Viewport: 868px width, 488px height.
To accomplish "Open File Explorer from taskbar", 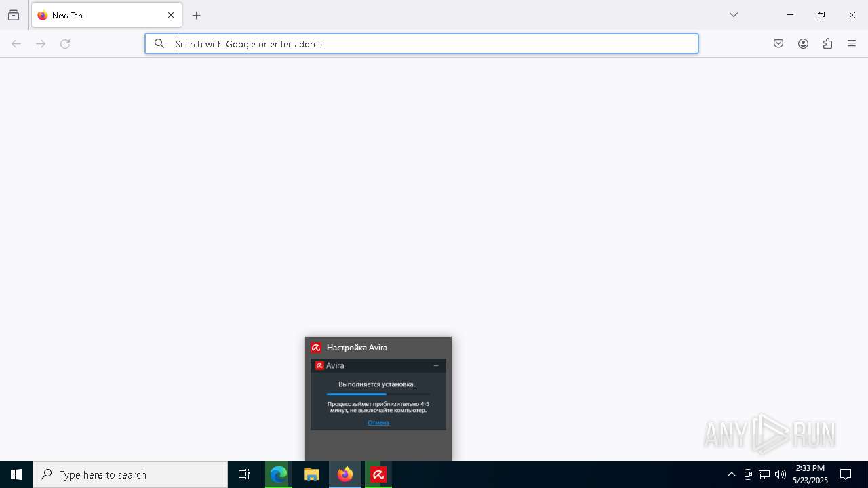I will point(312,474).
